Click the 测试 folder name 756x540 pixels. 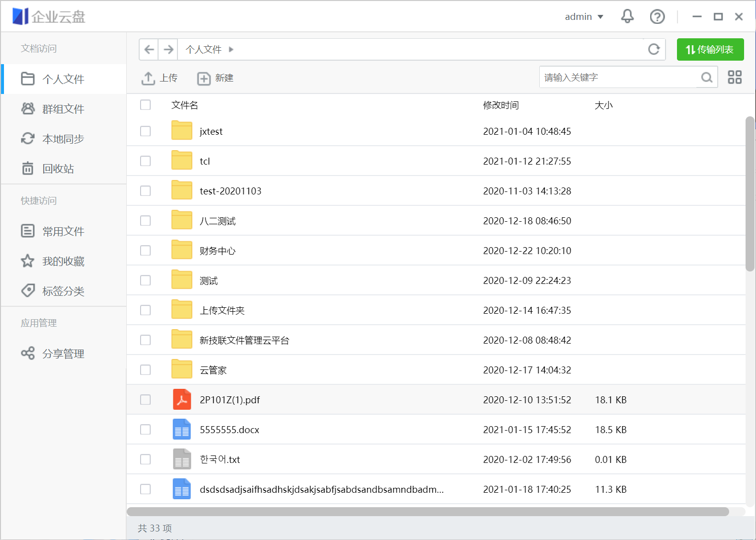point(208,280)
